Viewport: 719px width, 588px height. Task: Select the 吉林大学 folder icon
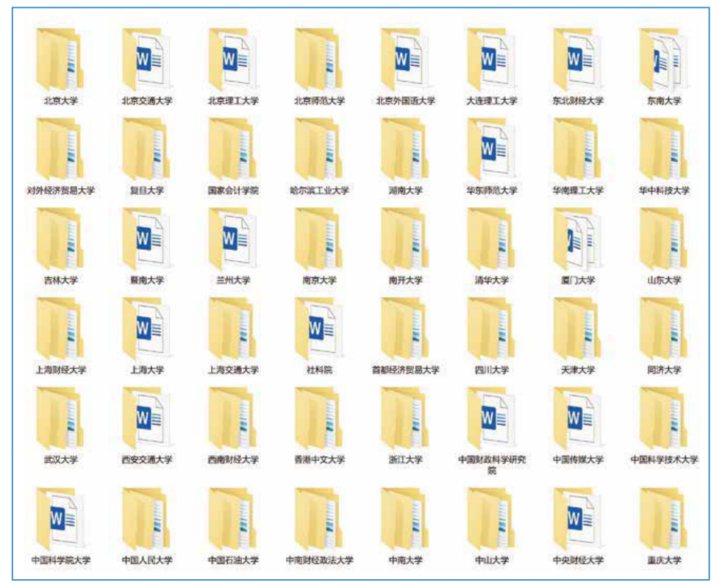pyautogui.click(x=60, y=239)
